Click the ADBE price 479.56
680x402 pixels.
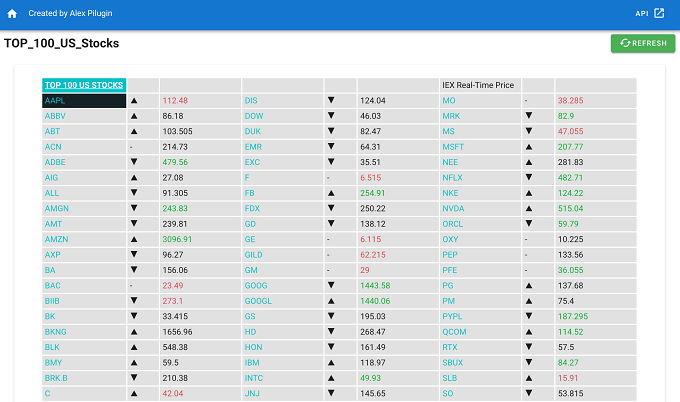pos(175,162)
